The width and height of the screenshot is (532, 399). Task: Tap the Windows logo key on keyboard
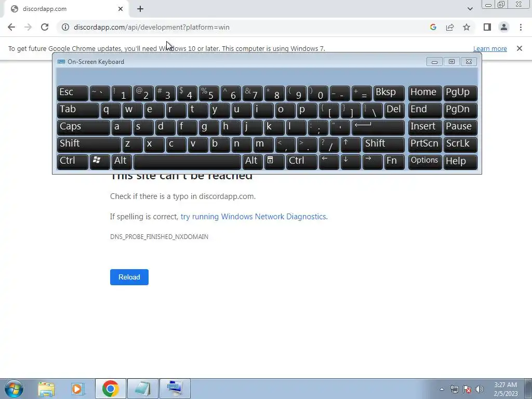(x=100, y=162)
